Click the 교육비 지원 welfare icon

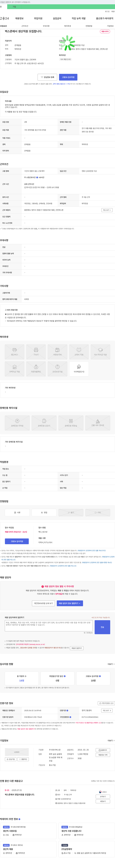point(79,352)
